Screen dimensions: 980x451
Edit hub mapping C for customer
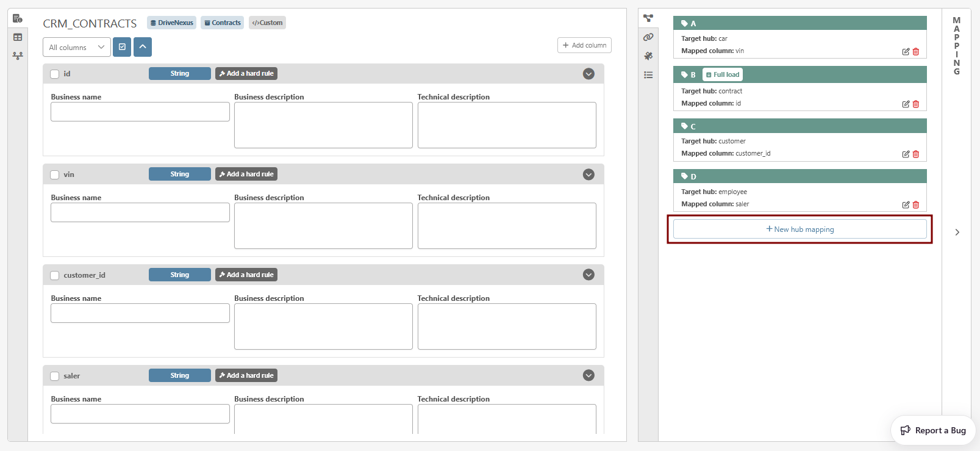point(906,154)
